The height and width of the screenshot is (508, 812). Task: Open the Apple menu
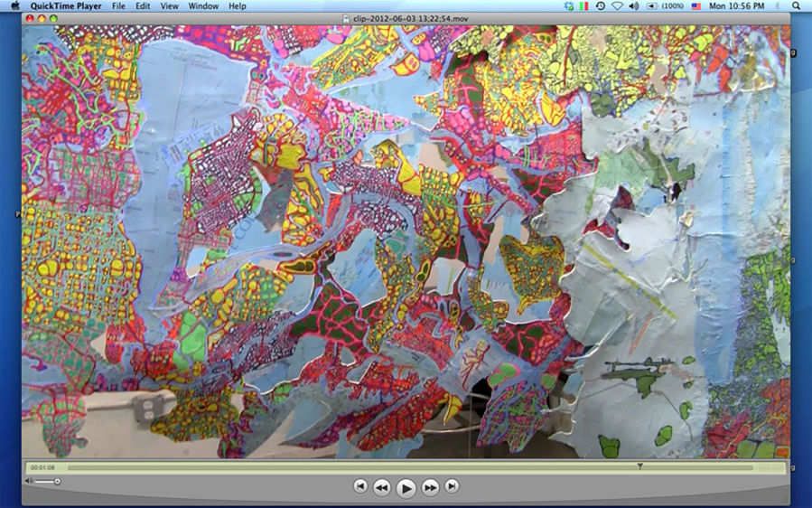[x=14, y=6]
